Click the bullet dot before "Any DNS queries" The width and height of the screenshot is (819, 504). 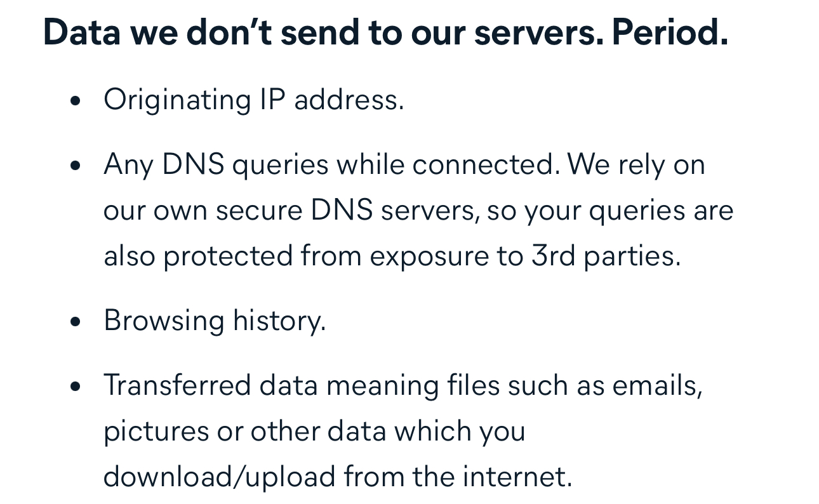point(76,166)
